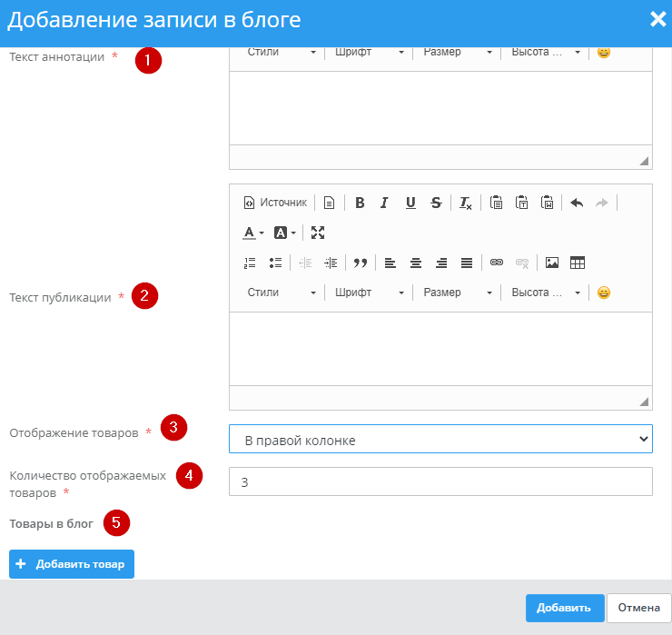672x635 pixels.
Task: Open the Шрифт dropdown in publication editor
Action: (369, 293)
